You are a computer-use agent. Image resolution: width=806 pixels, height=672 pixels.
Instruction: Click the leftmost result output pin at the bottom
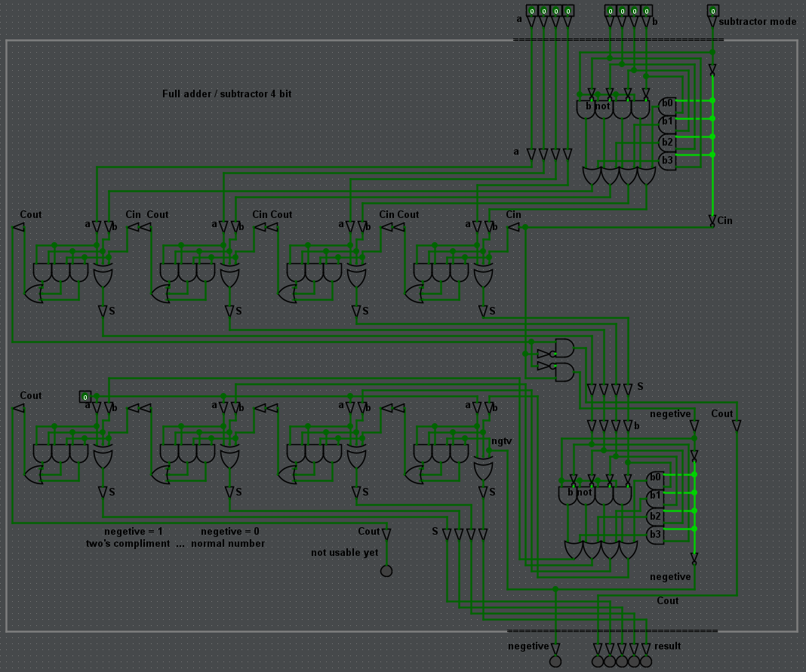coord(598,660)
